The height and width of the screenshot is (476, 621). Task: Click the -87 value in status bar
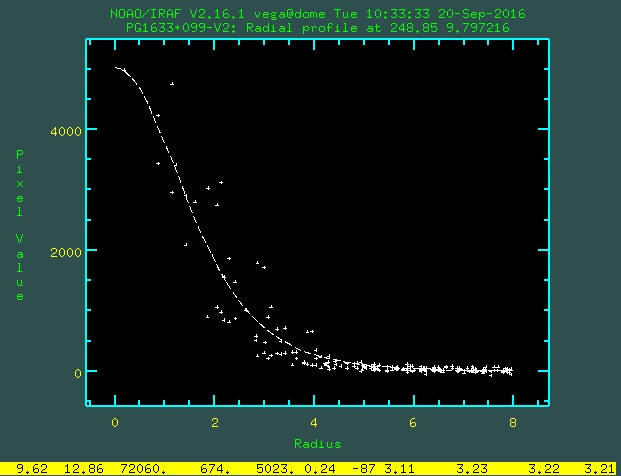[363, 469]
